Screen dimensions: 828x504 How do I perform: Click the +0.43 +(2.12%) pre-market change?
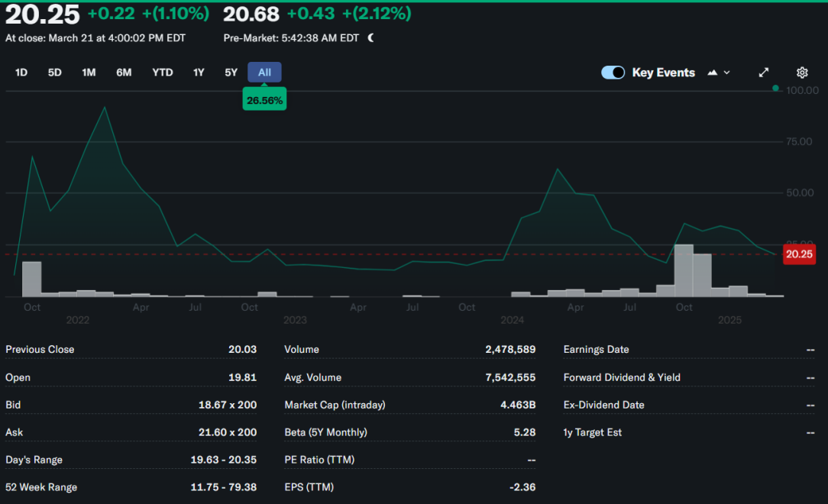click(349, 14)
